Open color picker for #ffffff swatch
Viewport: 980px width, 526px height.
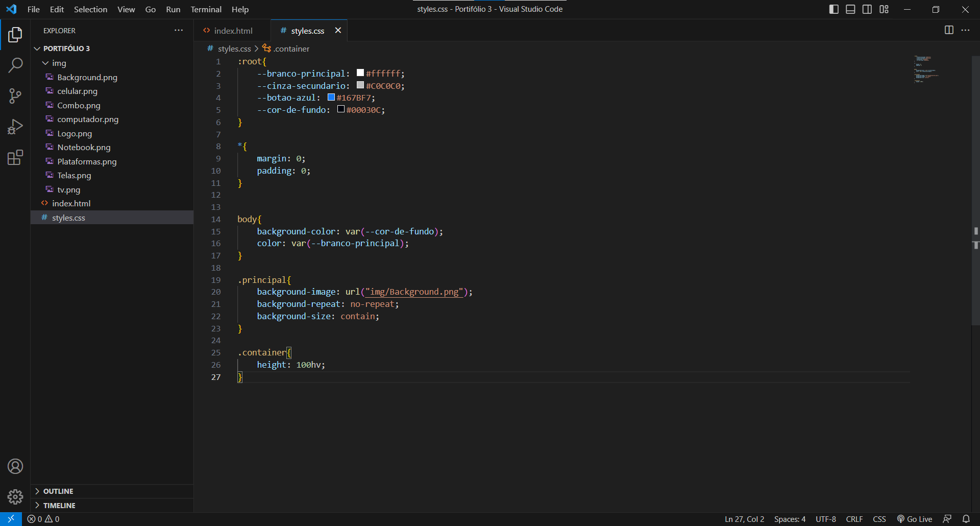point(360,73)
